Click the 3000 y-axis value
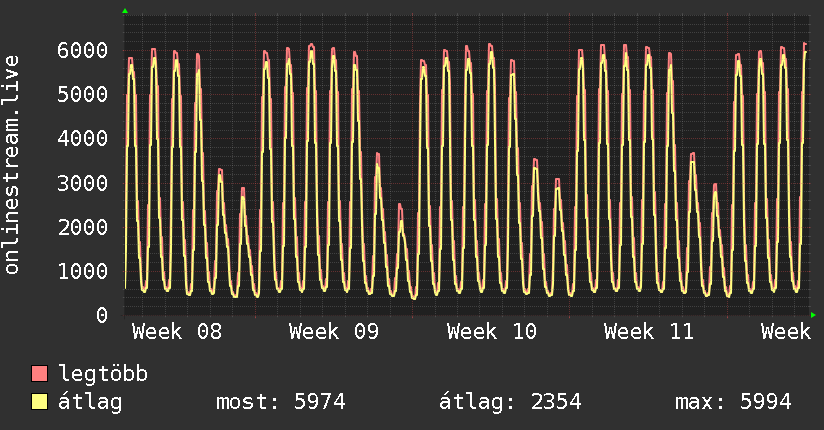The width and height of the screenshot is (824, 430). [83, 183]
